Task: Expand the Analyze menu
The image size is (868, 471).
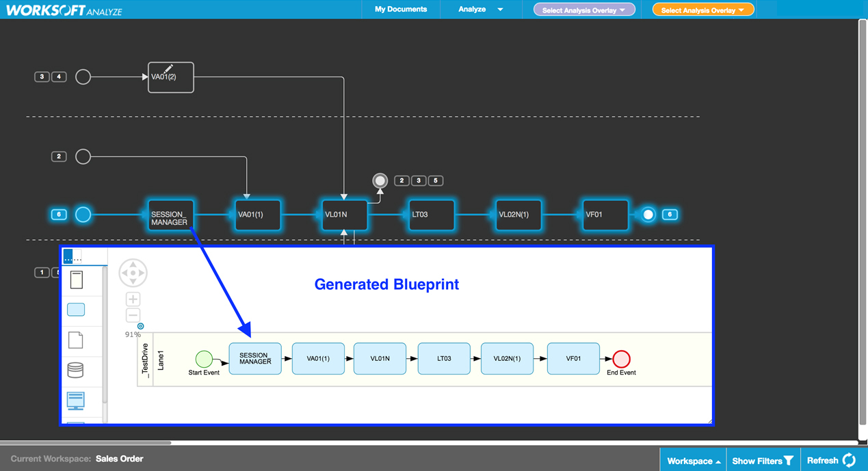Action: pyautogui.click(x=480, y=10)
